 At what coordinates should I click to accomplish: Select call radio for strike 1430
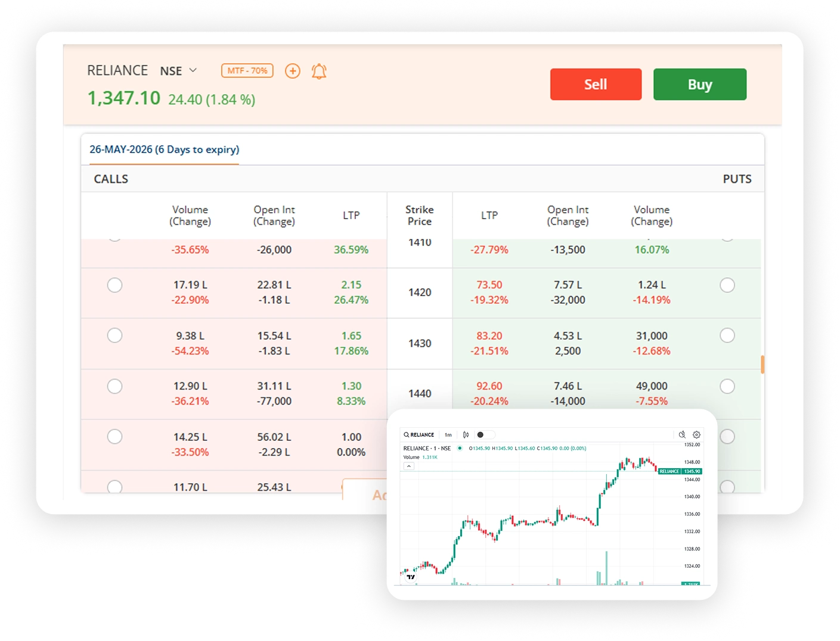click(x=114, y=335)
